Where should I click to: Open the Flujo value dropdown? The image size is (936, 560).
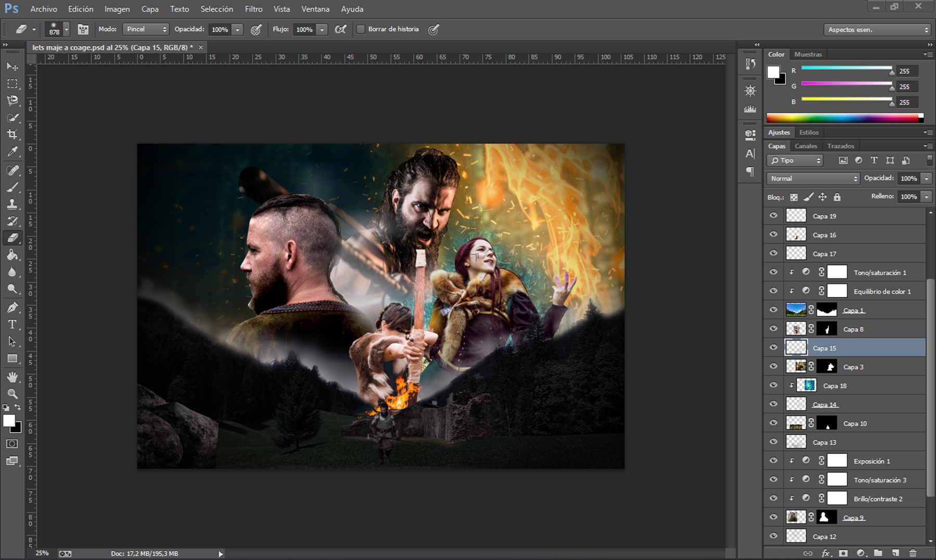pos(322,30)
